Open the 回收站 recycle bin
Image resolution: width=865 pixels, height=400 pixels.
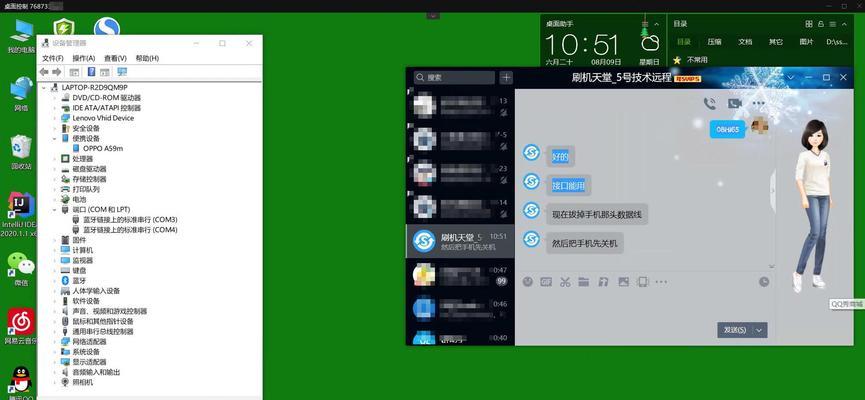pos(21,152)
